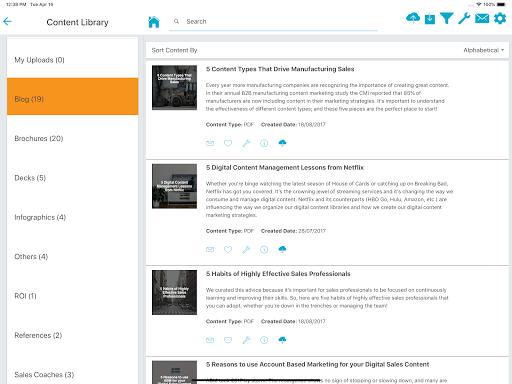This screenshot has height=384, width=512.
Task: Email the 5 Content Types article
Action: [x=210, y=143]
